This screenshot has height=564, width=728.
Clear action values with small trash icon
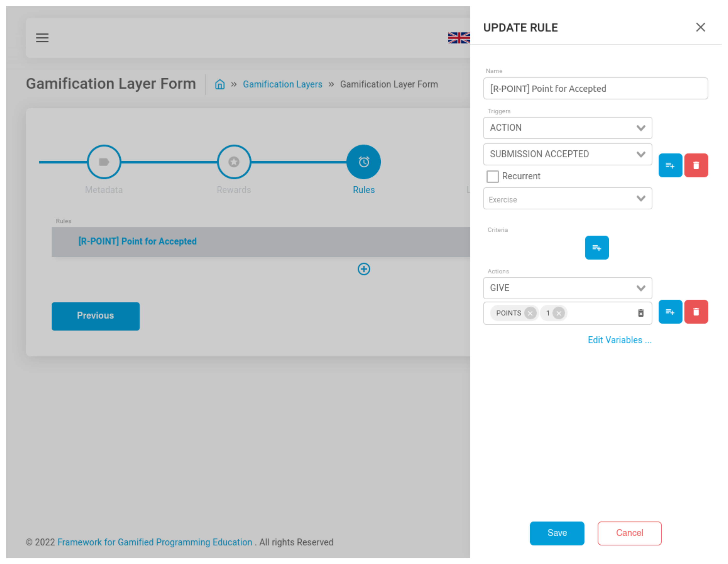pos(640,313)
